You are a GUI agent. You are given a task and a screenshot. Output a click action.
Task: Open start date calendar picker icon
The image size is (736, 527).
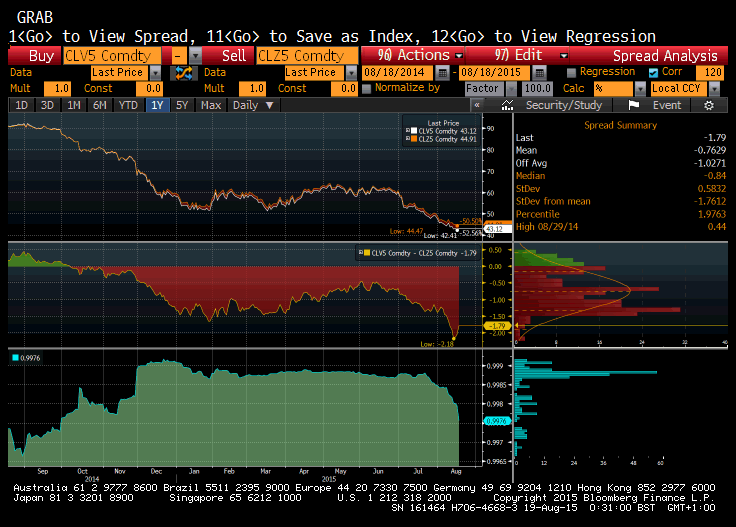tap(442, 72)
